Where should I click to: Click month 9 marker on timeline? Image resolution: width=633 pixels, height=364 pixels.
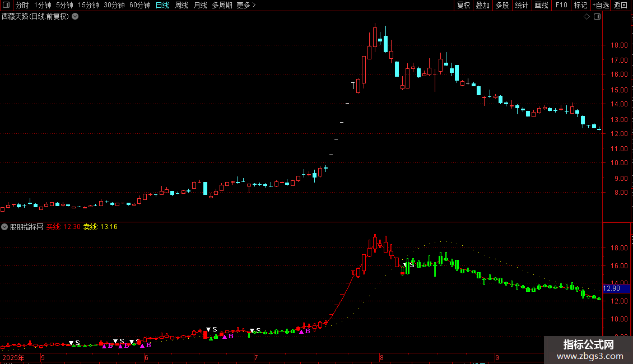(x=497, y=357)
